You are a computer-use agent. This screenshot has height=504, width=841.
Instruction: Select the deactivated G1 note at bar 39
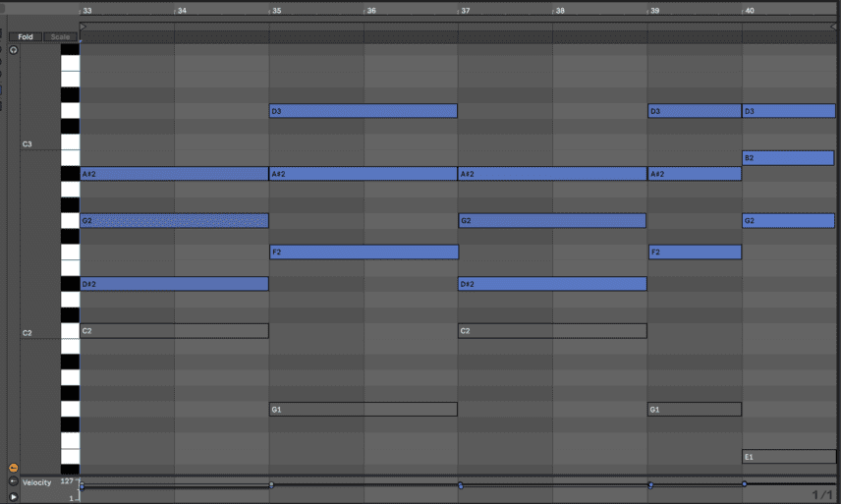(695, 409)
